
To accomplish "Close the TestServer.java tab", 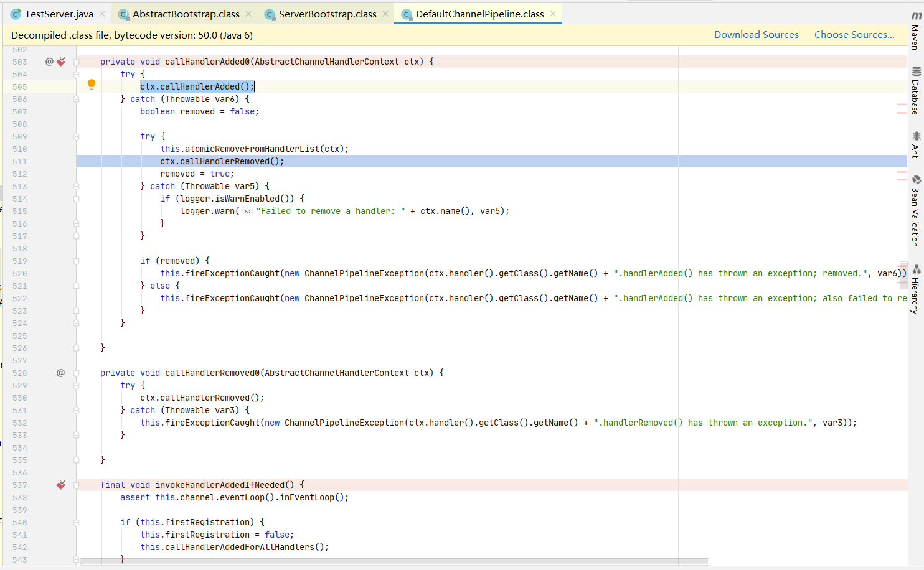I will [102, 14].
